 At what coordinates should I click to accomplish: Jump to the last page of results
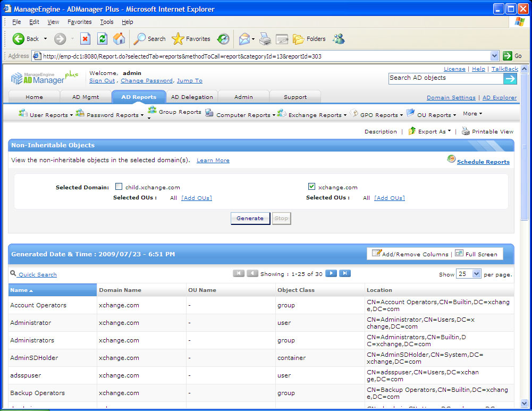(345, 273)
